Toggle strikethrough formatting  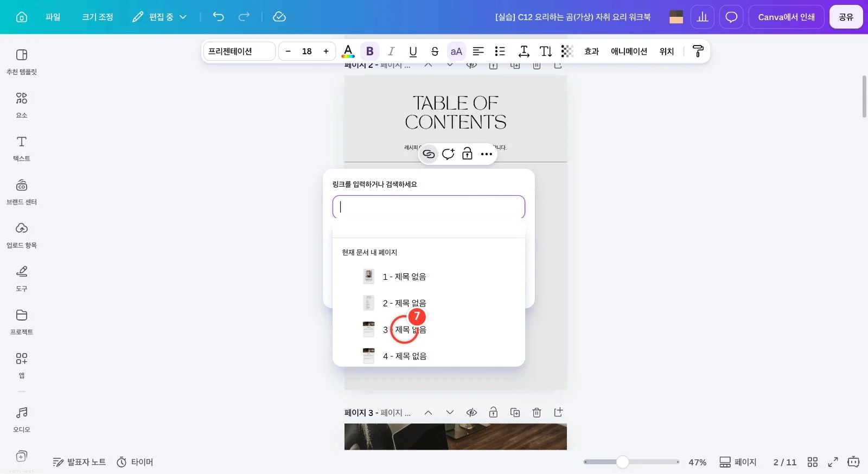435,51
